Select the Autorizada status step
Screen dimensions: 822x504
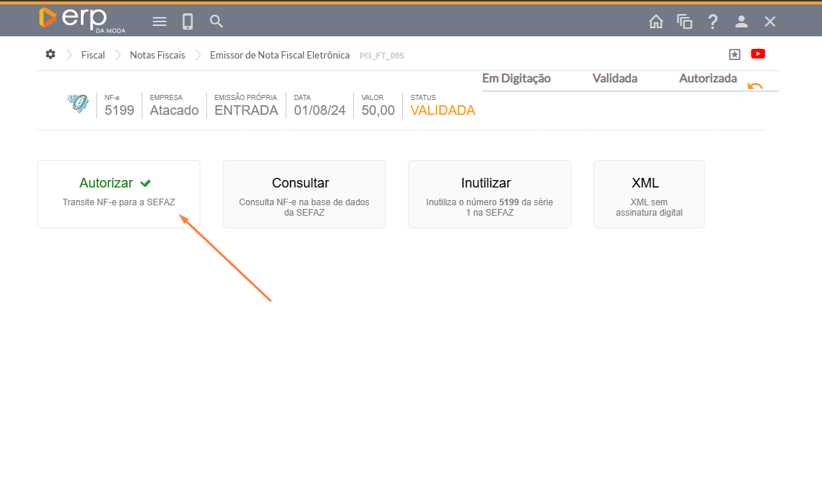pyautogui.click(x=708, y=79)
